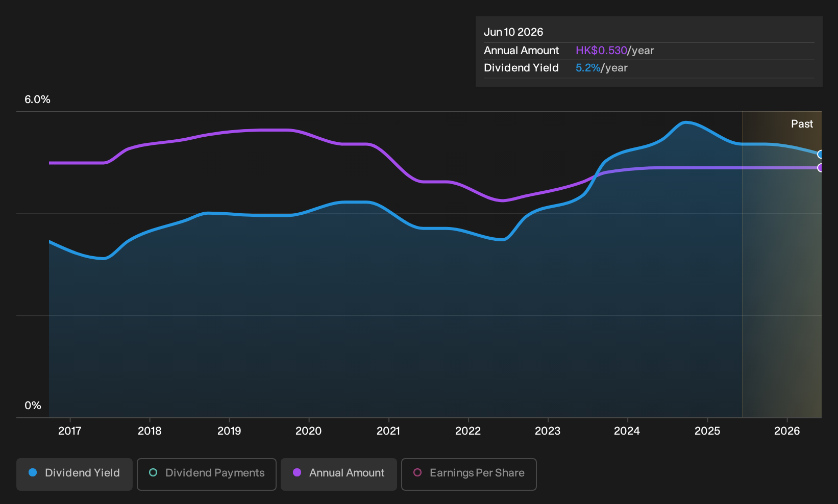838x504 pixels.
Task: Click the 2021 x-axis label
Action: (x=388, y=431)
